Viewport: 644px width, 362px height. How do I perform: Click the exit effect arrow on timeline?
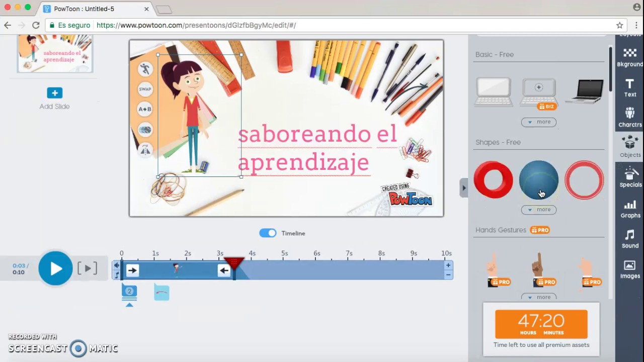tap(224, 270)
